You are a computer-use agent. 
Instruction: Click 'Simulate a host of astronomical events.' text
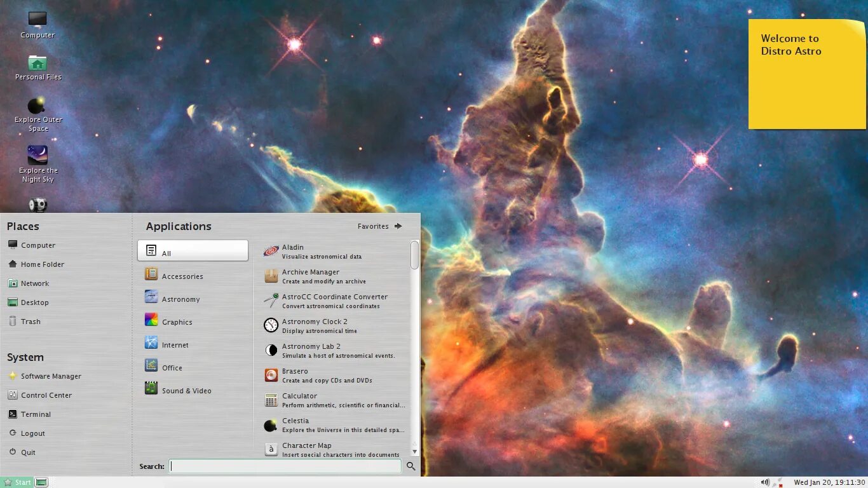point(339,356)
